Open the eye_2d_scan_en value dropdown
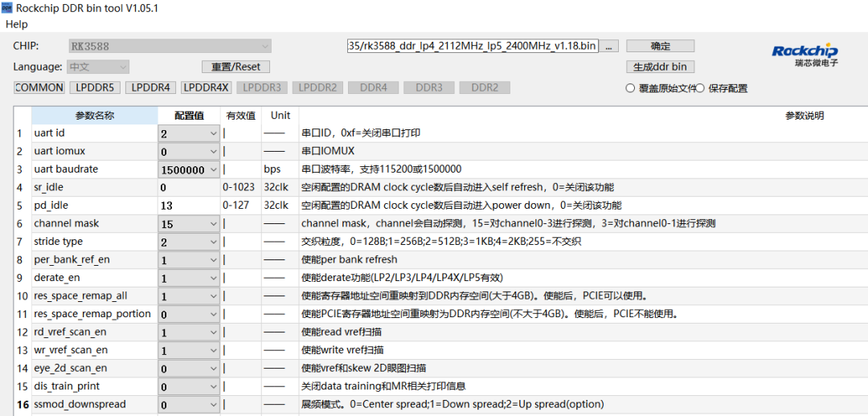This screenshot has width=868, height=416. pos(189,369)
